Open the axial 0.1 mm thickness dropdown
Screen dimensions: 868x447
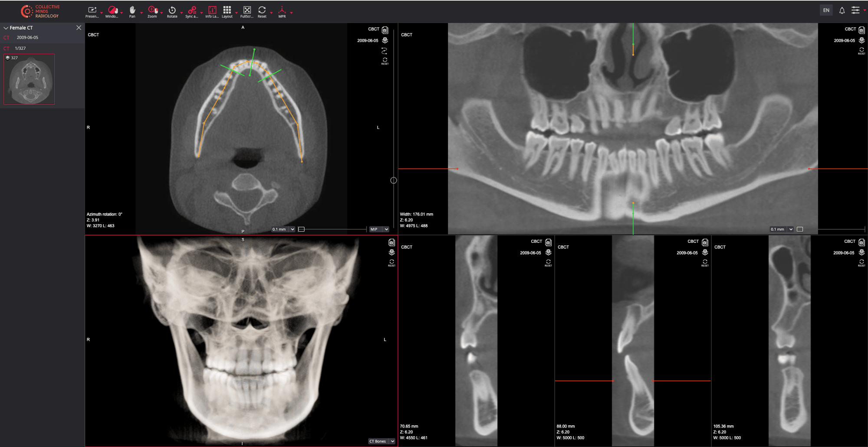(283, 229)
